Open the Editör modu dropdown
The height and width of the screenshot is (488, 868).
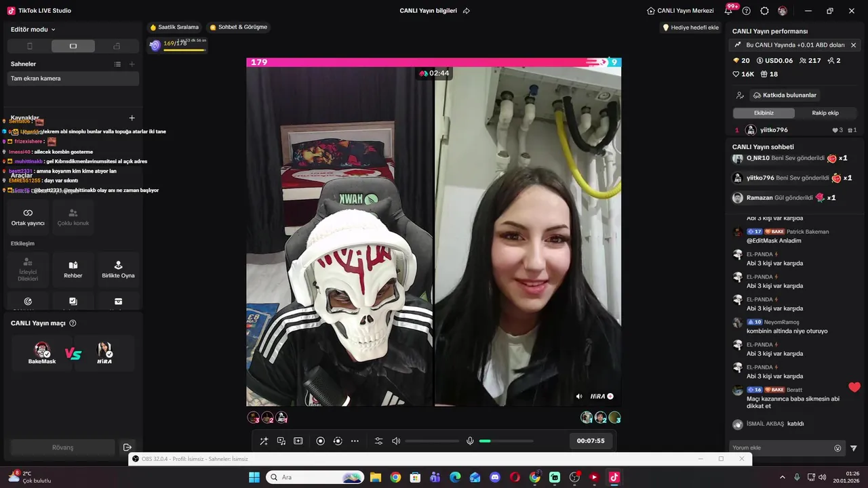click(x=33, y=29)
